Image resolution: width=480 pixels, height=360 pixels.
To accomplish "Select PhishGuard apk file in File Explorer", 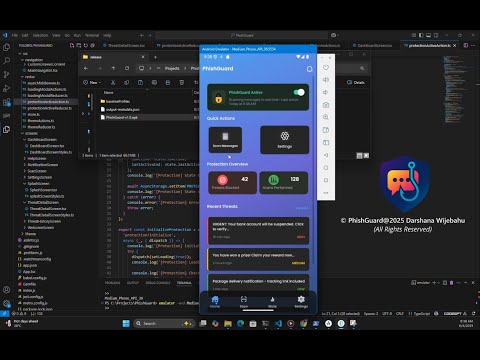I will [x=122, y=117].
